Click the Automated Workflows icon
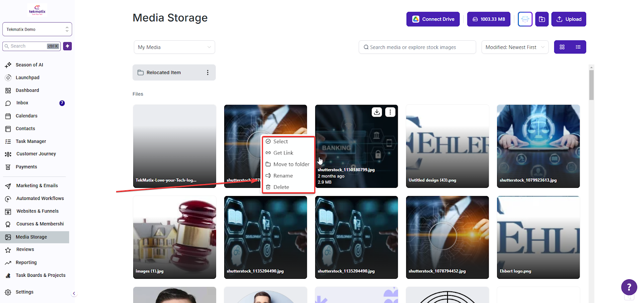The height and width of the screenshot is (303, 644). 8,199
